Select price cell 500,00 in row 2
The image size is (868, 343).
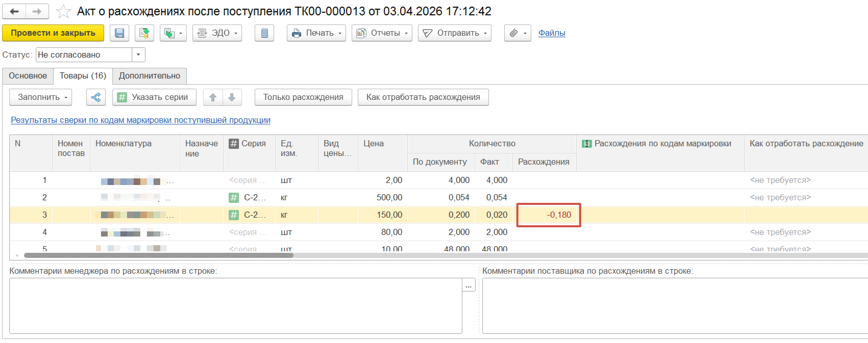tap(382, 198)
